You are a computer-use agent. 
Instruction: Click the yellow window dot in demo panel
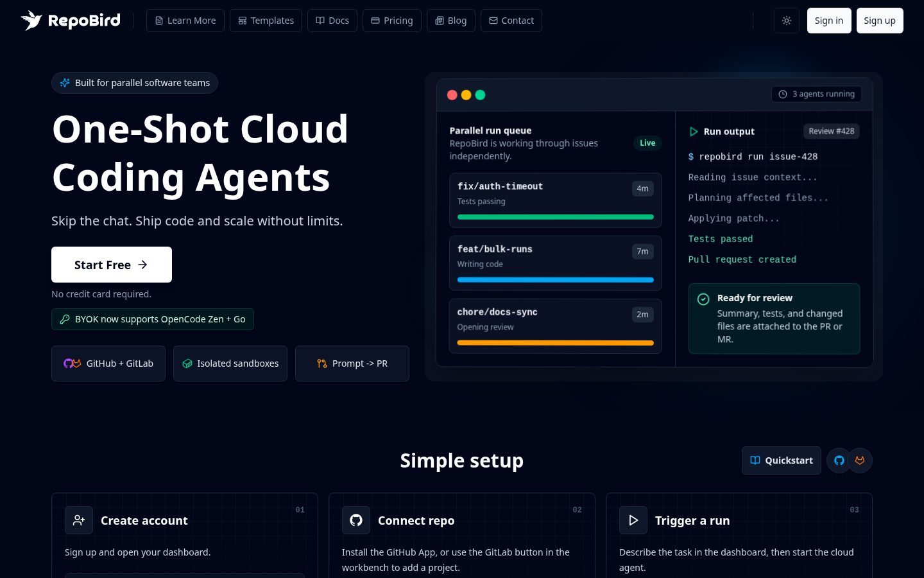[466, 95]
